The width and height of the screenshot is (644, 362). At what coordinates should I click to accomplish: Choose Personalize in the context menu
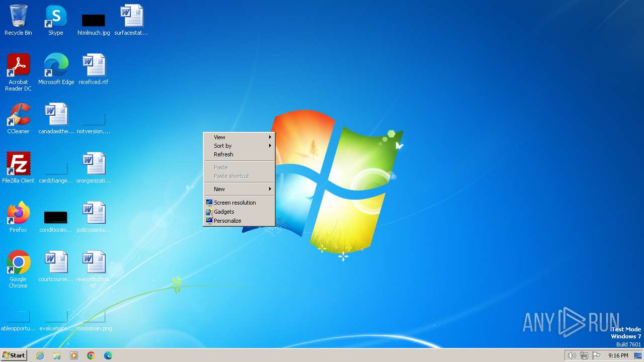click(239, 221)
